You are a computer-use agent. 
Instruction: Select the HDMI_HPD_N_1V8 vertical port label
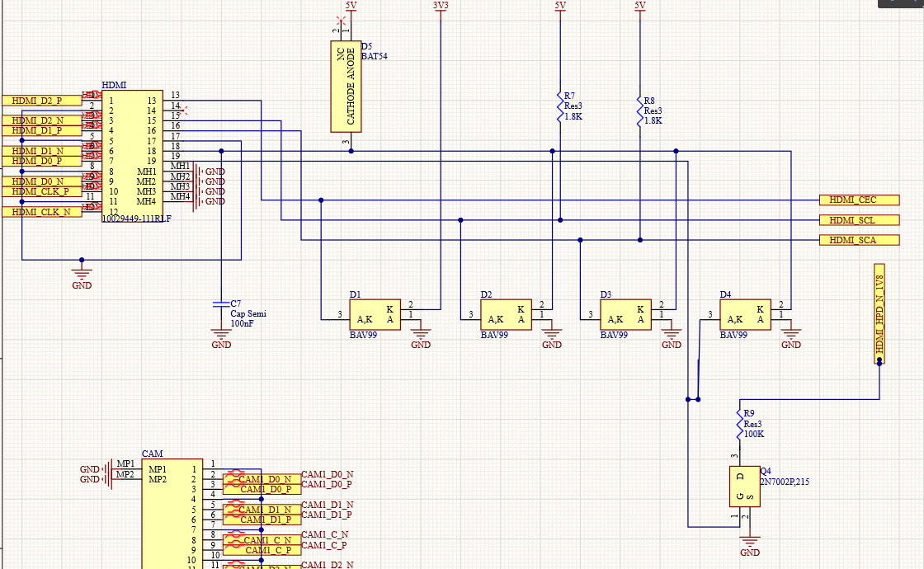pos(879,313)
